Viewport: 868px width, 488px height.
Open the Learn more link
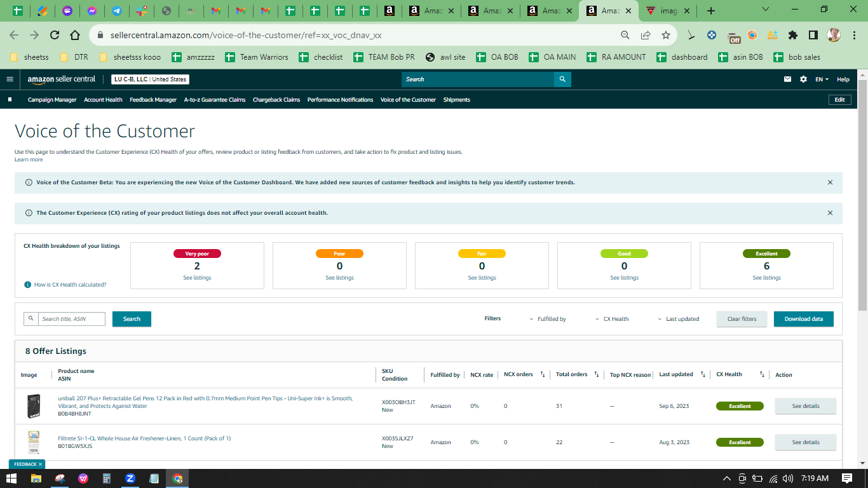pyautogui.click(x=29, y=159)
